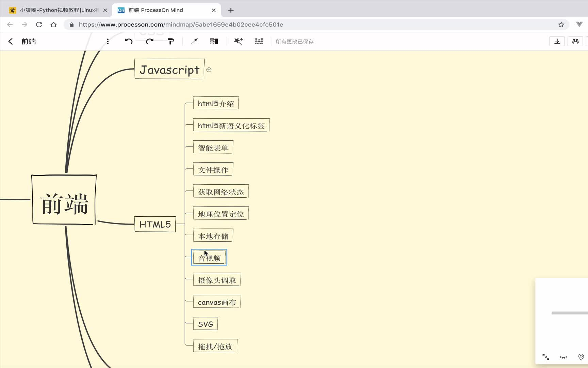Viewport: 588px width, 368px height.
Task: Open the three-dot more options menu
Action: point(108,42)
